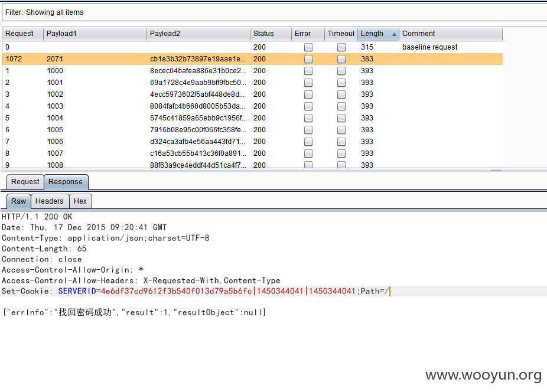The image size is (547, 392).
Task: Sort by the Timeout column header
Action: [341, 34]
